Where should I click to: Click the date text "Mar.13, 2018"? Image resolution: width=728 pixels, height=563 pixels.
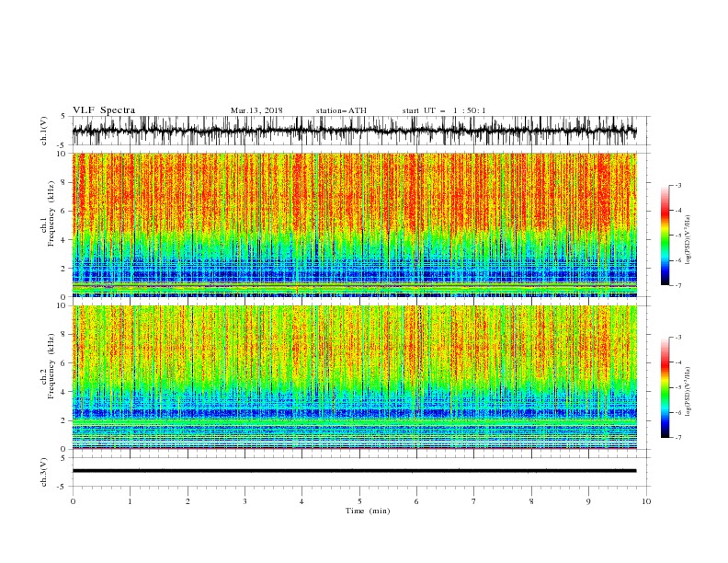(256, 110)
